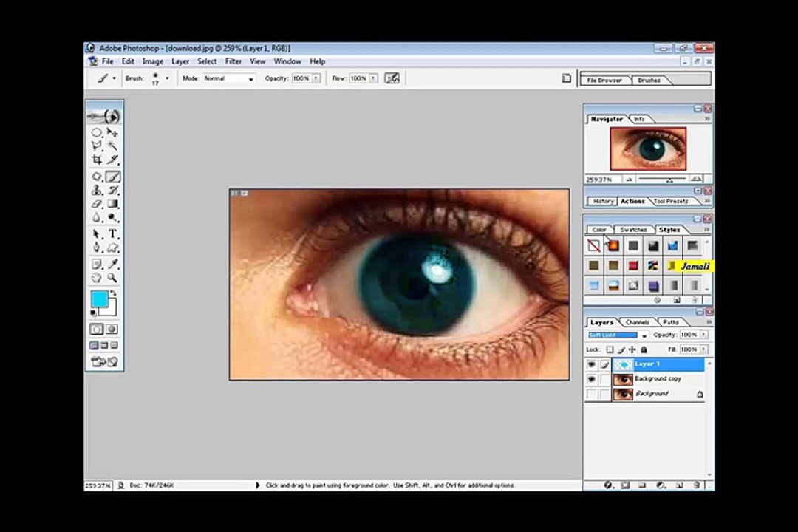Select the Clone Stamp tool
The width and height of the screenshot is (798, 532).
tap(97, 191)
